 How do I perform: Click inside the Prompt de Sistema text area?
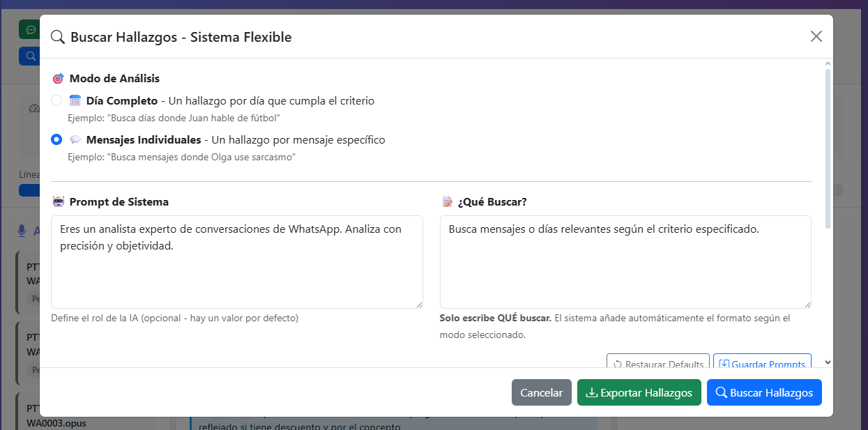tap(237, 261)
